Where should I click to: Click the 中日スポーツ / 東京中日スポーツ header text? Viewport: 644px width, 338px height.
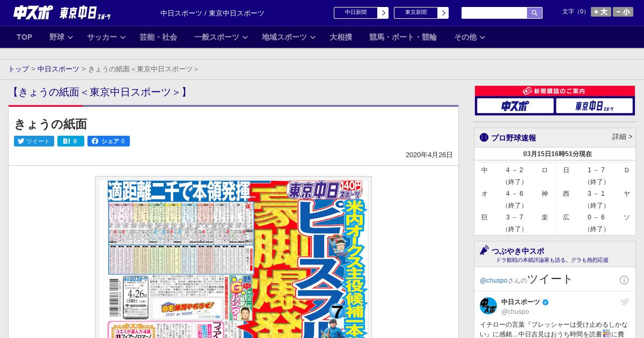[x=213, y=13]
